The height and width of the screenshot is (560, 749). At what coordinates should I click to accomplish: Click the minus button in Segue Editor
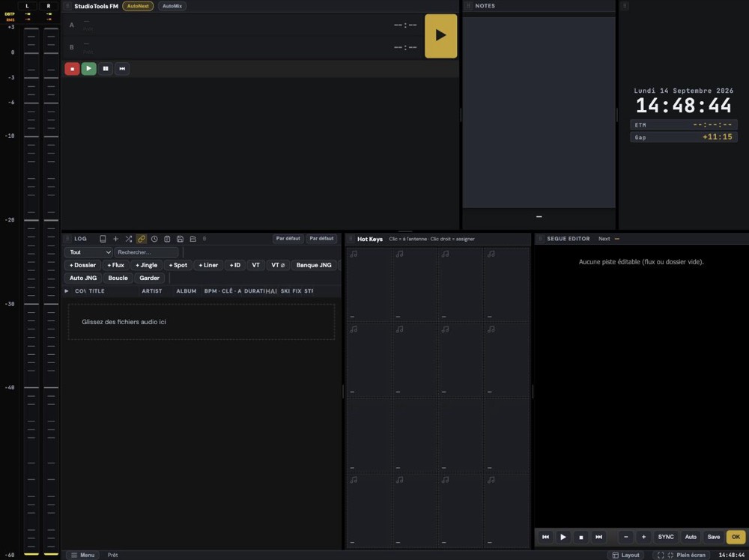[625, 537]
